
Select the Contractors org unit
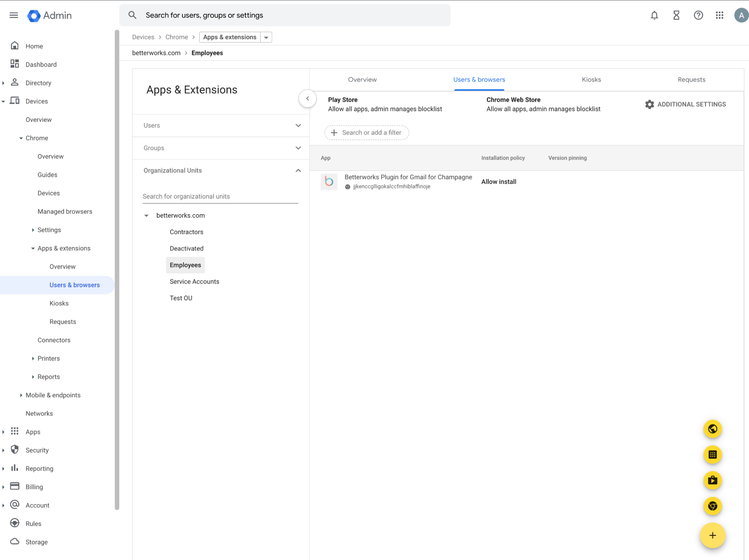(x=186, y=232)
